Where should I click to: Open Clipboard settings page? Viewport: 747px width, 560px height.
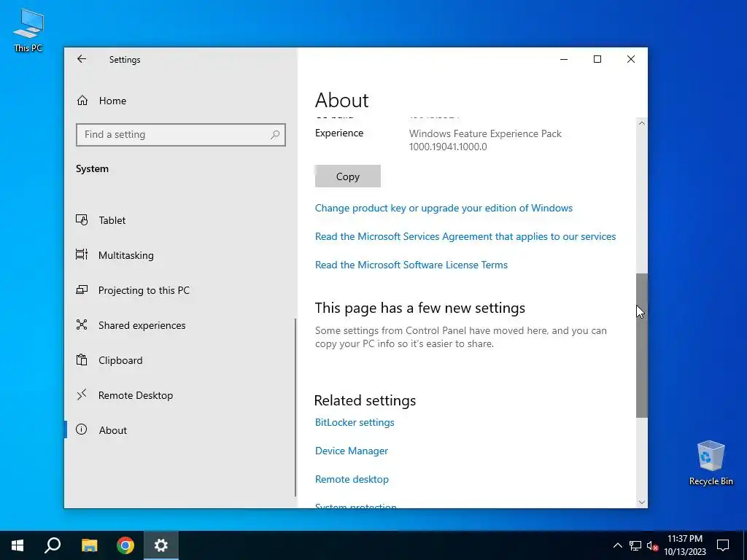tap(180, 360)
